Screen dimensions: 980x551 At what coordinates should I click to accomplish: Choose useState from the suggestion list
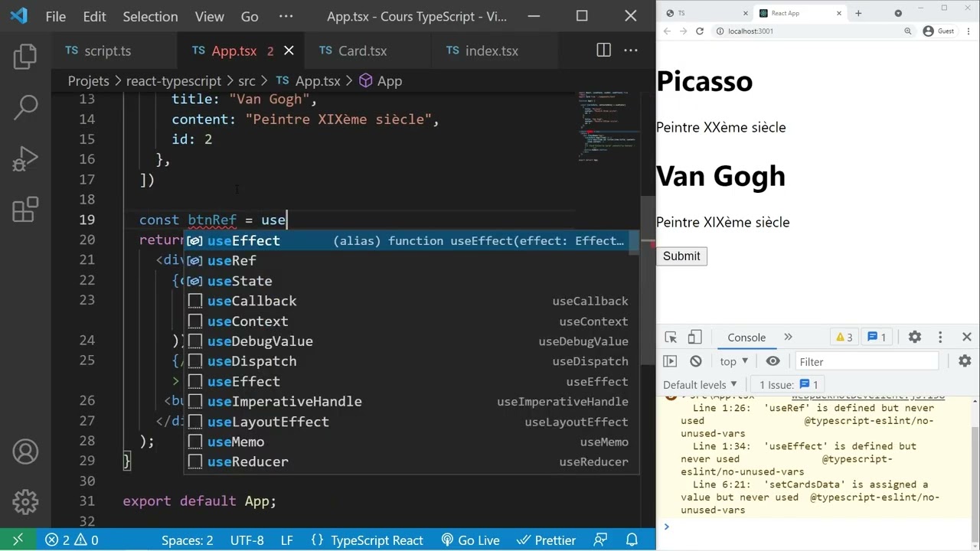[411, 281]
